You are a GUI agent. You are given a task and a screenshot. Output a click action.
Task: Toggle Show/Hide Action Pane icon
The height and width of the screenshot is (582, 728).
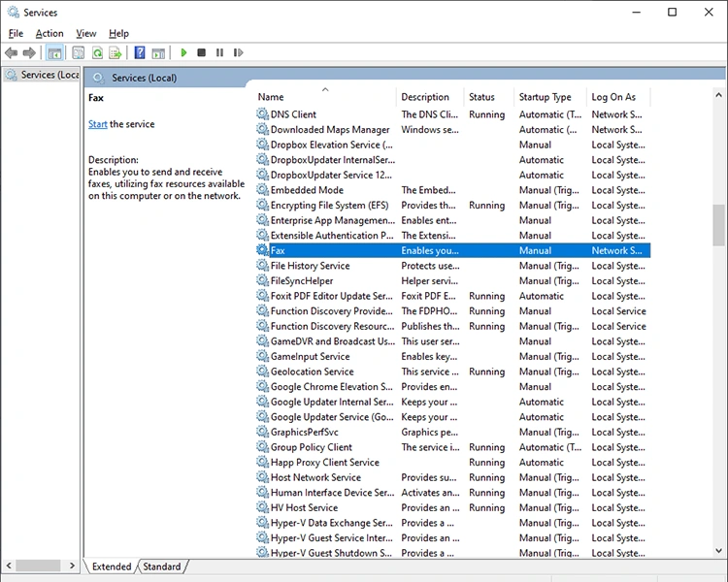click(x=158, y=53)
